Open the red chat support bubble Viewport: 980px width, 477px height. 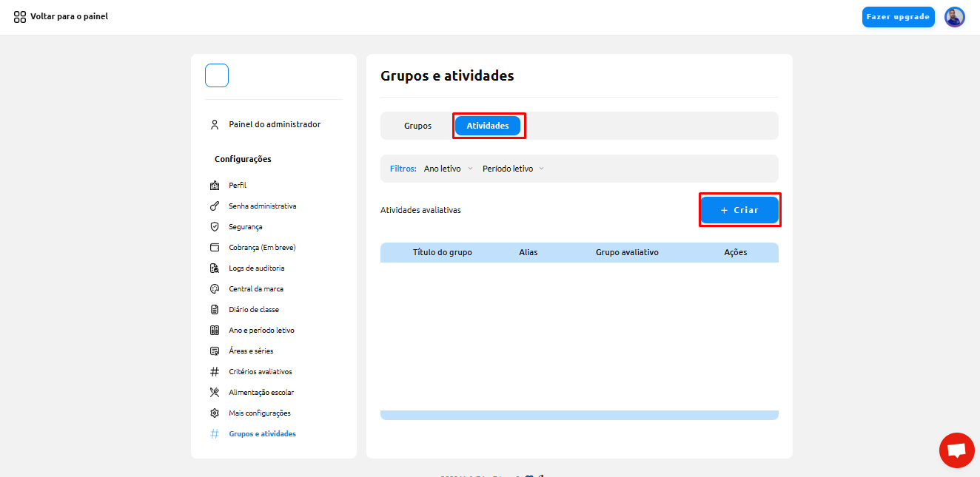957,450
